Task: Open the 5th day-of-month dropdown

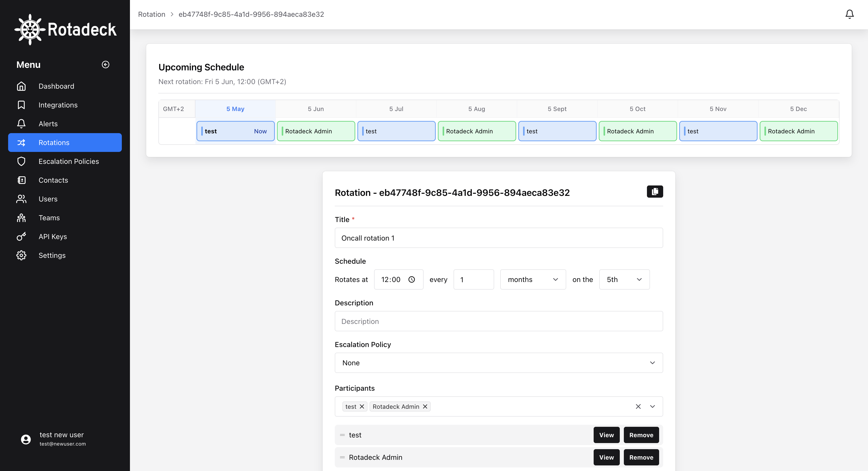Action: point(624,279)
